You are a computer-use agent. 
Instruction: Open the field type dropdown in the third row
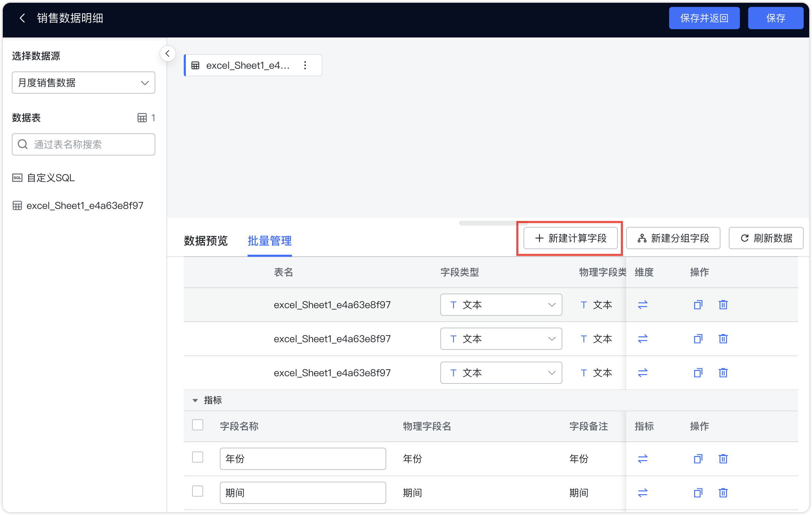pos(501,373)
